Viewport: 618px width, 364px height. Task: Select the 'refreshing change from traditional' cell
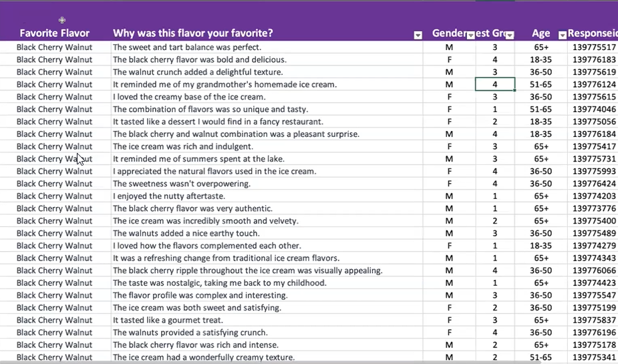pyautogui.click(x=267, y=258)
